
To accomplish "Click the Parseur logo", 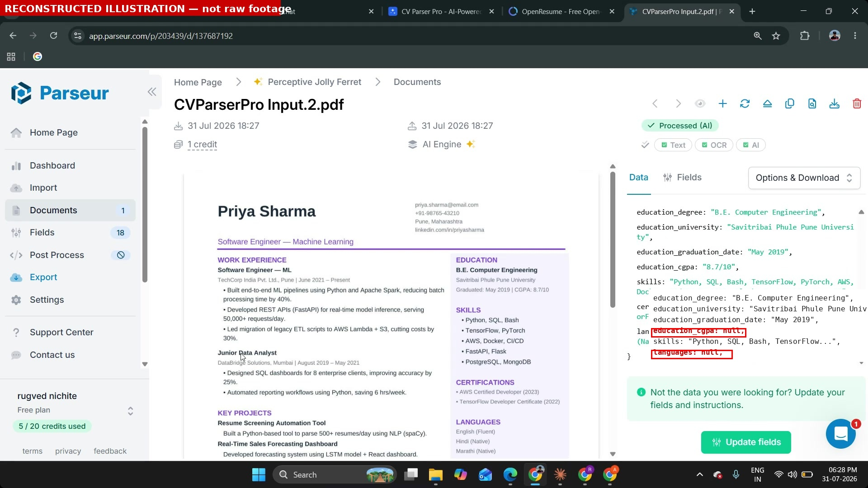I will [60, 93].
